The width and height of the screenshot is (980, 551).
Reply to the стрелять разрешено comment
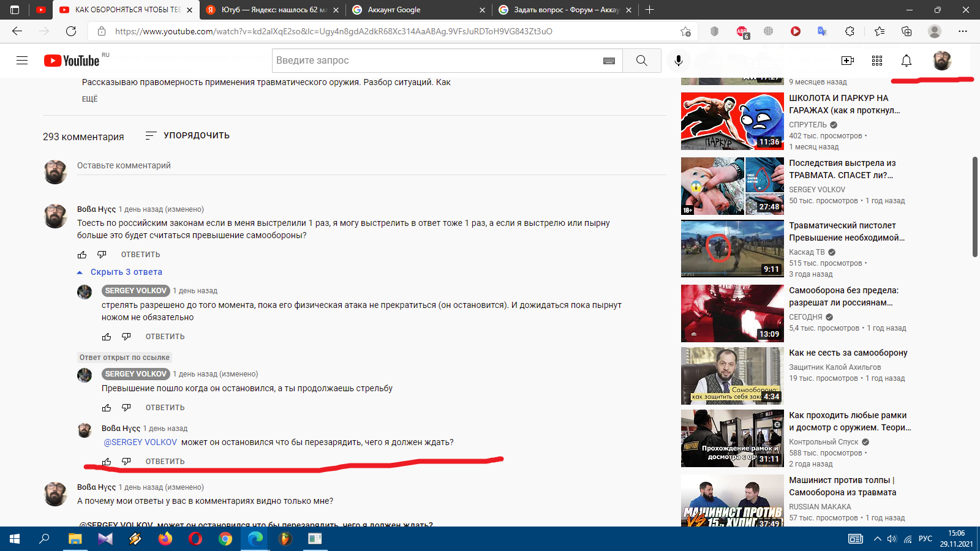[165, 337]
